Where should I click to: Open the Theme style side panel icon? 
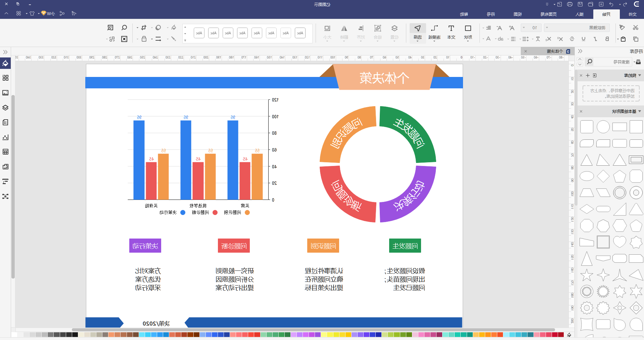[x=5, y=78]
